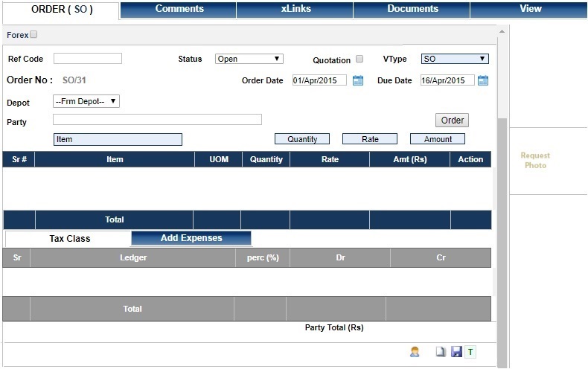Enable the Quotation checkbox
The width and height of the screenshot is (588, 369).
359,59
